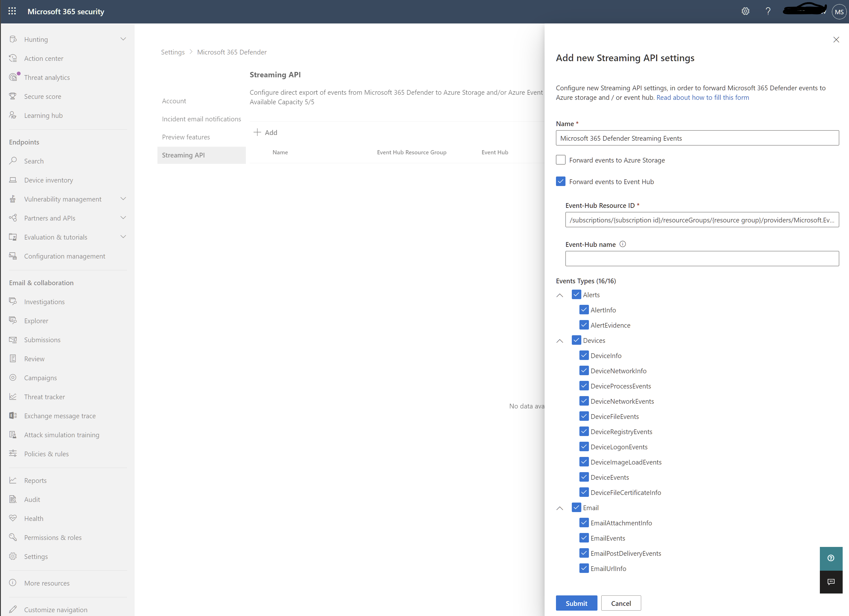Collapse the Email event types group
This screenshot has height=616, width=849.
(560, 508)
